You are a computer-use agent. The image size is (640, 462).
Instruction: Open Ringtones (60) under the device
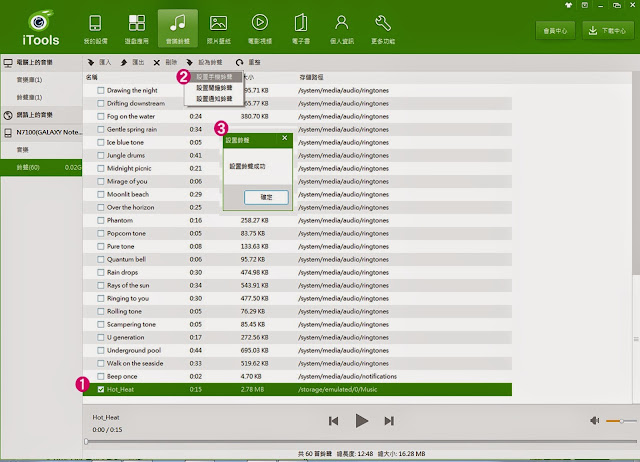click(x=30, y=167)
